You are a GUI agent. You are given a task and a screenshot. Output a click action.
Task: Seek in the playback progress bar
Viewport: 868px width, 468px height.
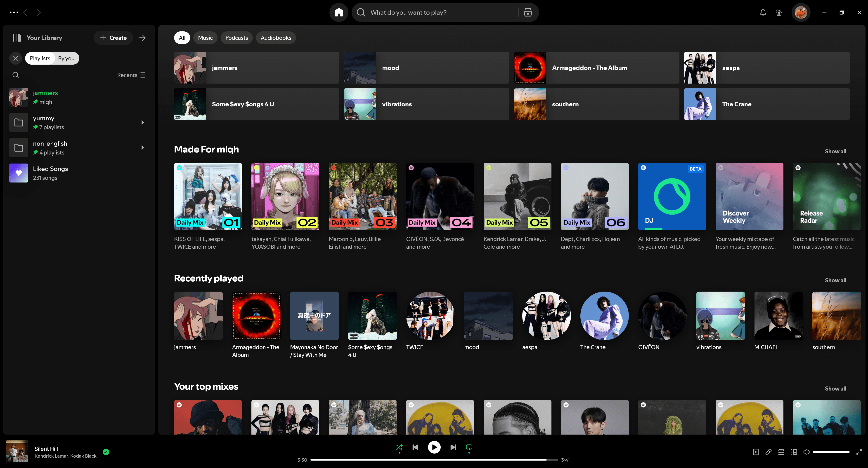click(434, 460)
